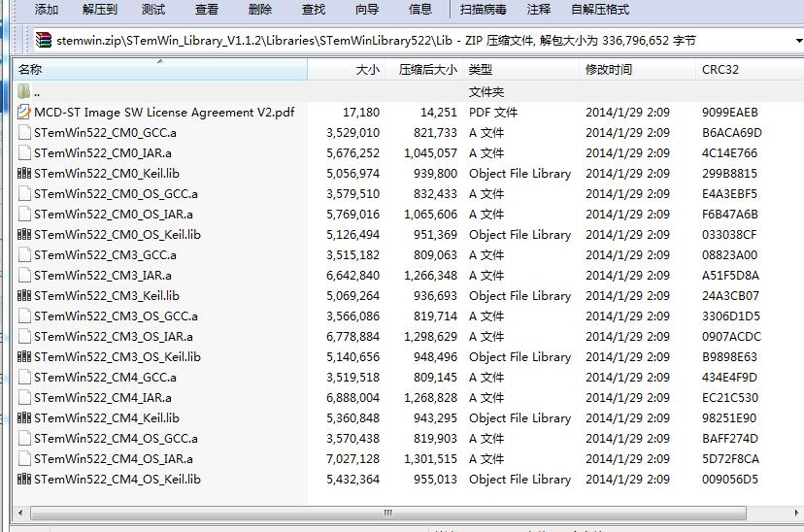Click the horizontal scrollbar right arrow
The width and height of the screenshot is (804, 532).
tap(796, 513)
